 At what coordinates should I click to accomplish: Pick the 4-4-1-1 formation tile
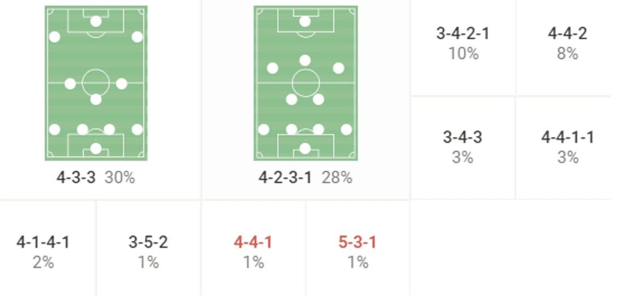[567, 146]
